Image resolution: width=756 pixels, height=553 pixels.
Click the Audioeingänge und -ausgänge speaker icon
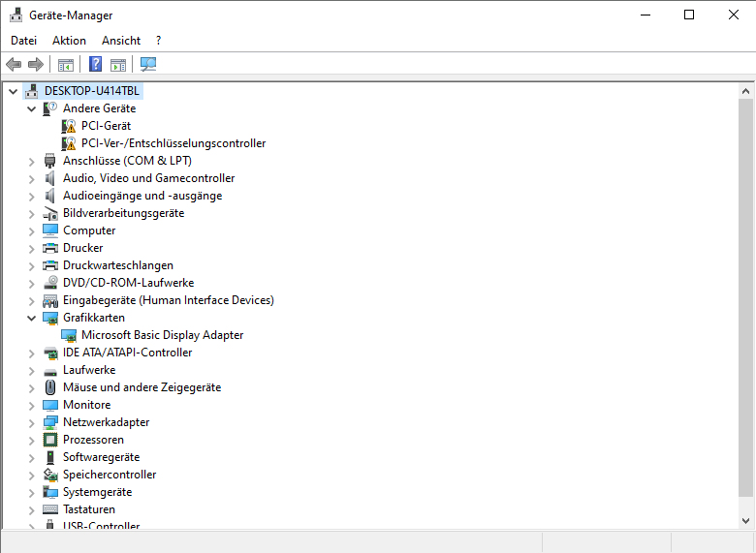pyautogui.click(x=50, y=196)
